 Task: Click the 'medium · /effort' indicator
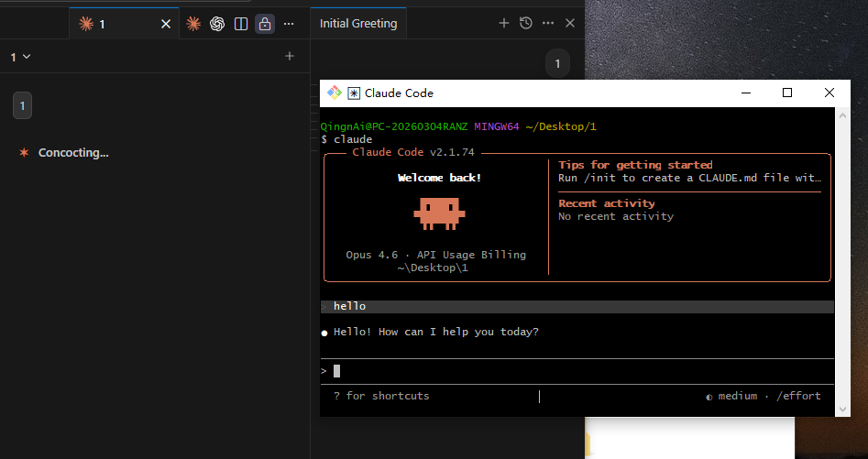pos(764,396)
